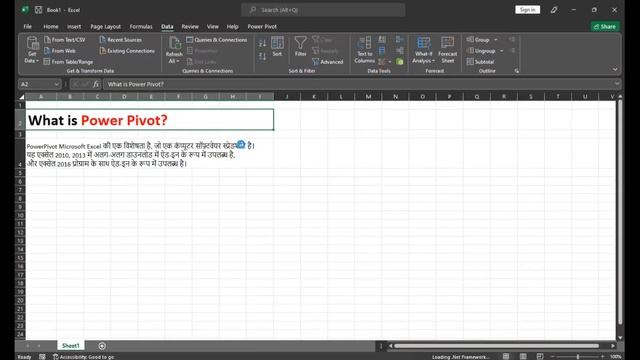Create a Forecast Sheet
Screen dimensions: 640x360
click(447, 50)
